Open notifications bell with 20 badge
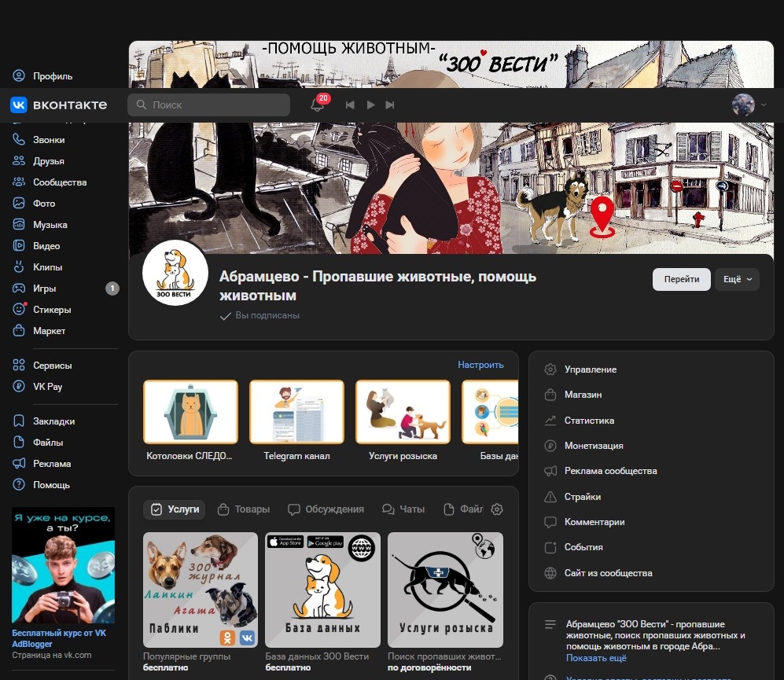 point(318,105)
